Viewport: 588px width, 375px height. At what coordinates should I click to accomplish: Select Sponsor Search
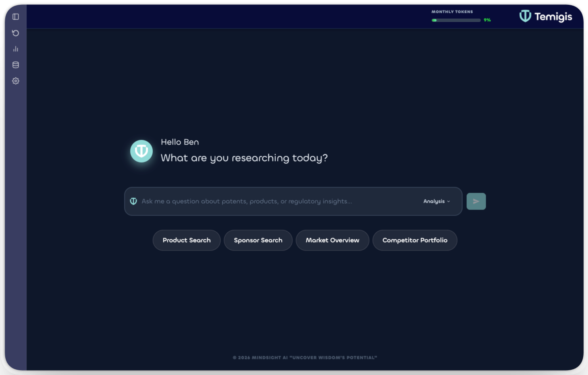pyautogui.click(x=258, y=240)
